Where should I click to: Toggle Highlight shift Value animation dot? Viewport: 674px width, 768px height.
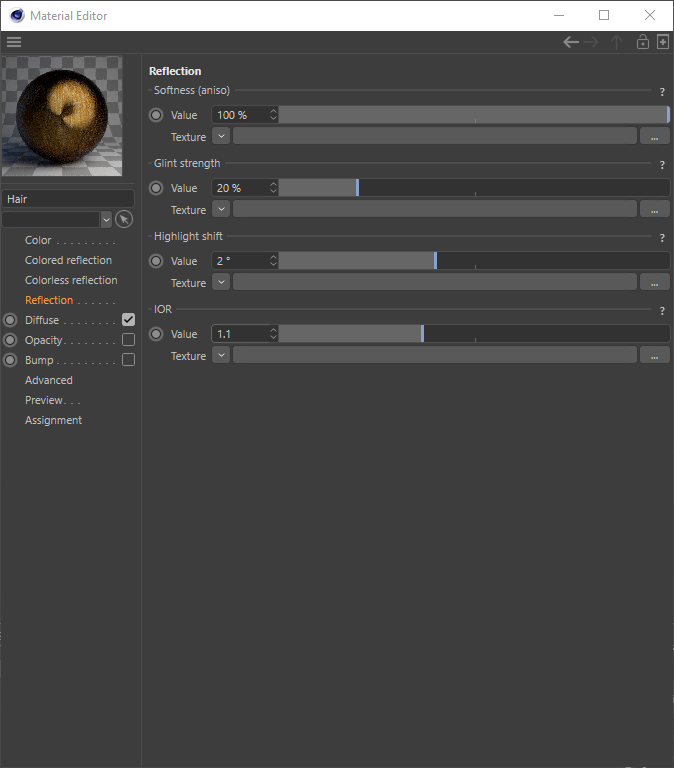click(156, 261)
